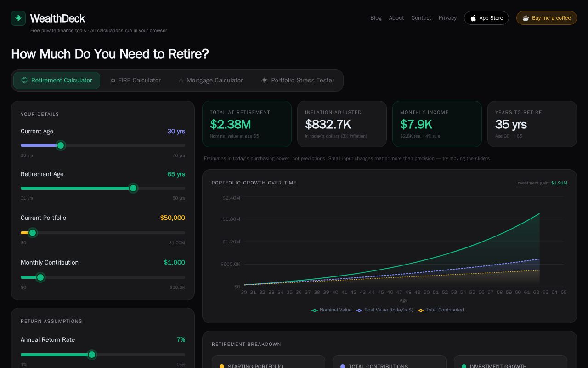Click the $1,000 Monthly Contribution value
The image size is (588, 368).
click(x=175, y=263)
